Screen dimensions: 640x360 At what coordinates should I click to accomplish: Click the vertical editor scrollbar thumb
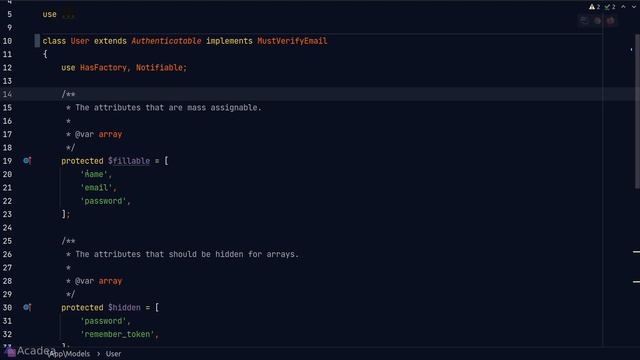pos(637,110)
